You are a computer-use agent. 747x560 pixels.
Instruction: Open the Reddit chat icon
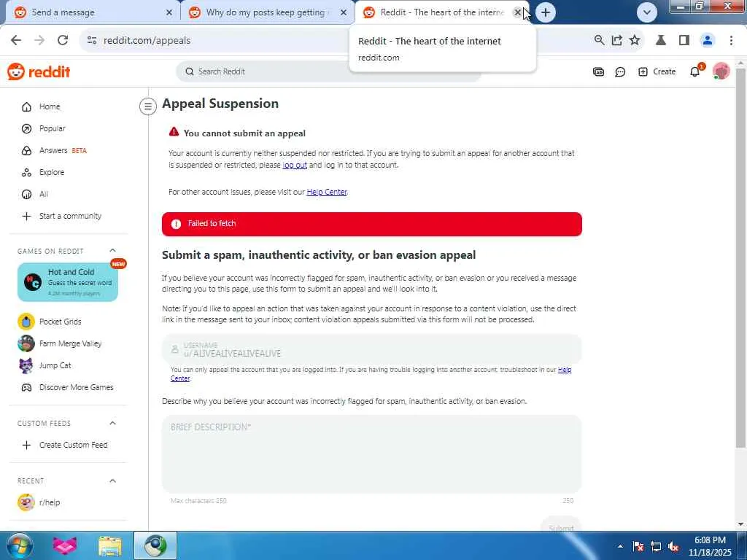[x=620, y=72]
